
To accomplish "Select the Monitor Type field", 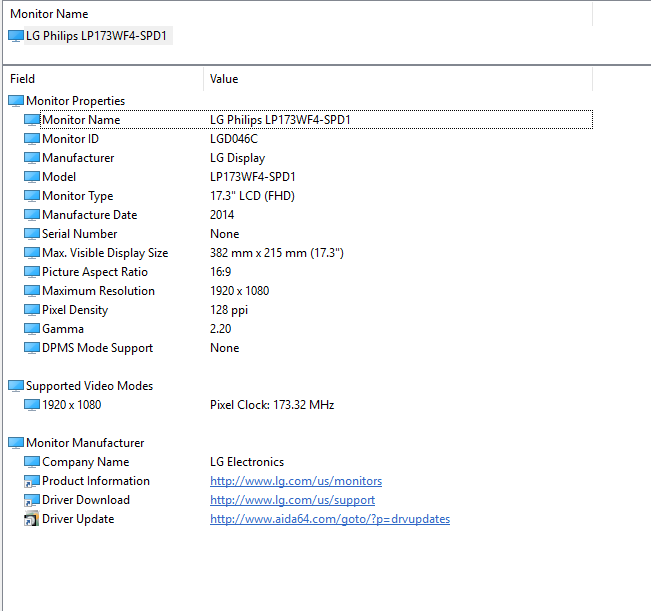I will click(78, 196).
